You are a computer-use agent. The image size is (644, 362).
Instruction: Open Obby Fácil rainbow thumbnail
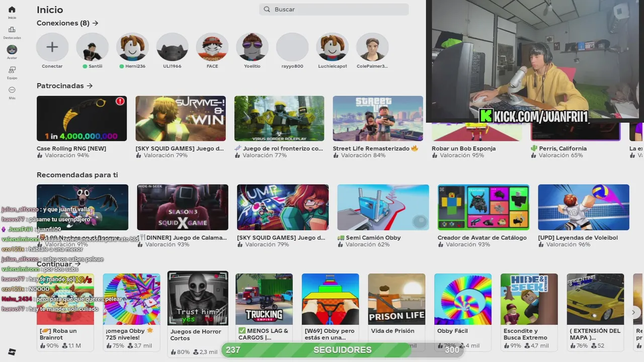[463, 299]
